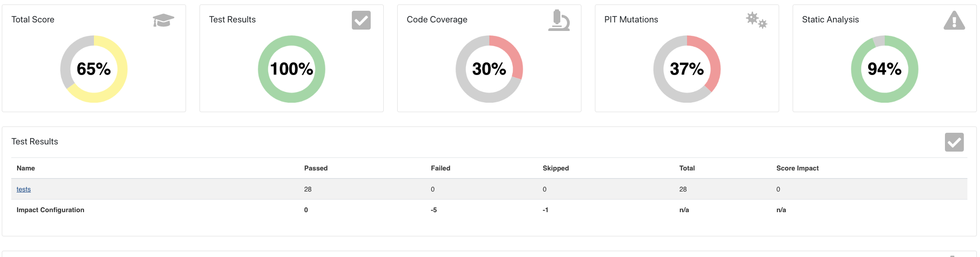Click the 65% Total Score donut chart
The height and width of the screenshot is (257, 980).
(94, 69)
